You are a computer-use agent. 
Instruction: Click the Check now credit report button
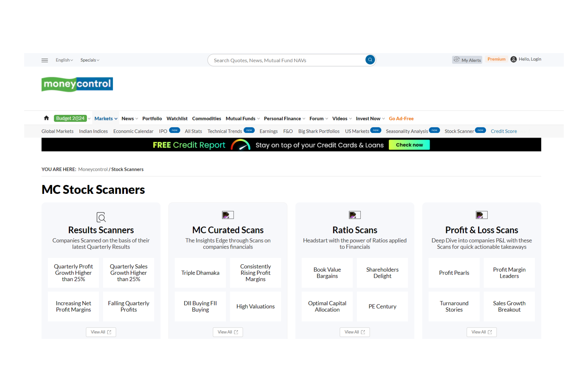[409, 145]
